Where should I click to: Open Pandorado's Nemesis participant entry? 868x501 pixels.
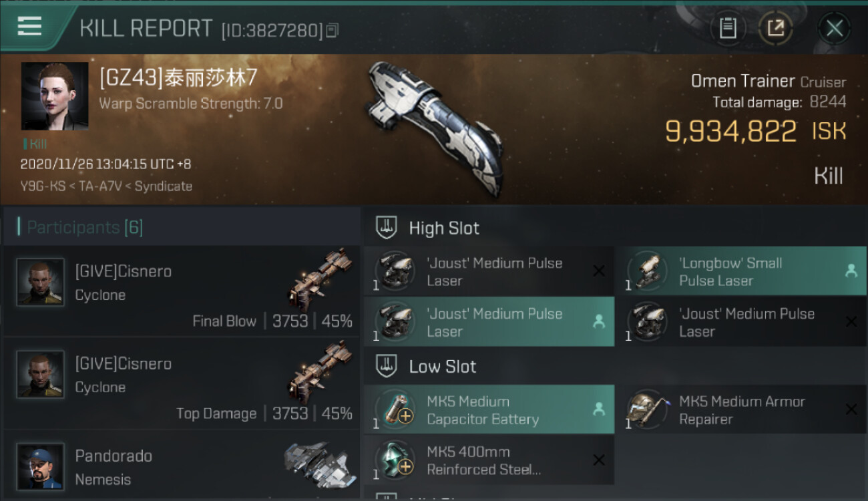click(x=181, y=466)
